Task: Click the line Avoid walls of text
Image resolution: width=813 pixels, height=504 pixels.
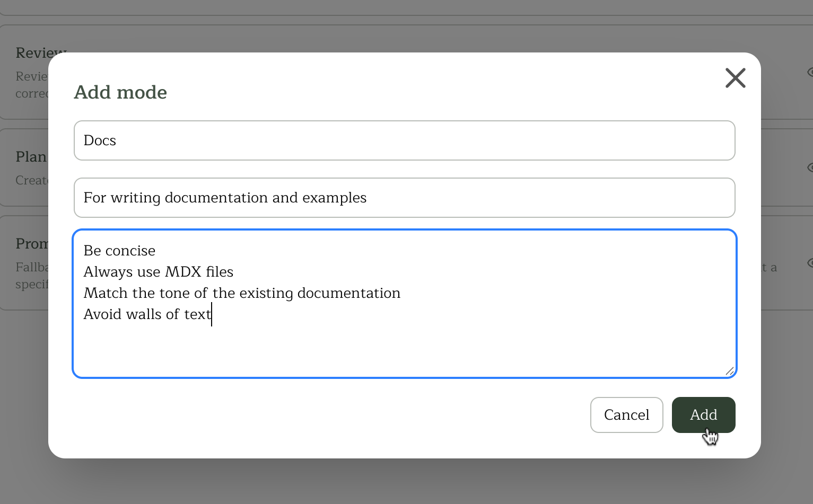Action: coord(147,314)
